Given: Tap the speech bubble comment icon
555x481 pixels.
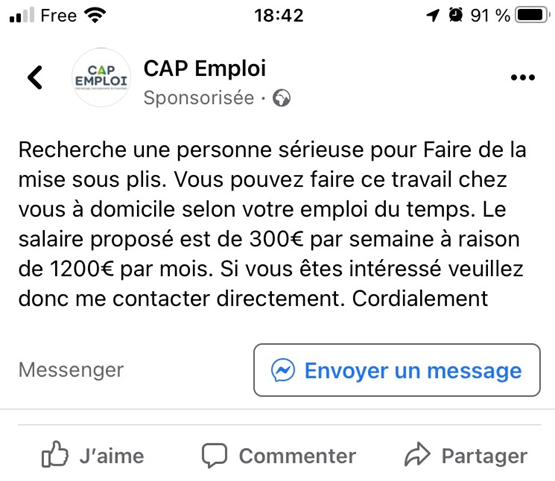Looking at the screenshot, I should (214, 455).
